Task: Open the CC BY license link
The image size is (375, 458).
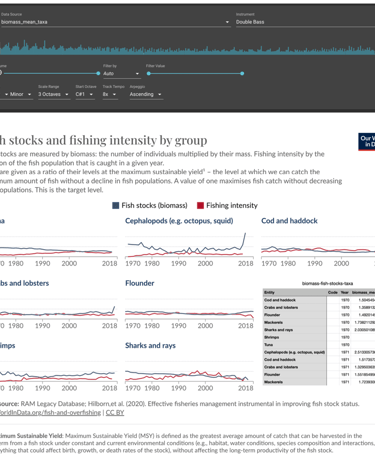Action: coord(115,413)
